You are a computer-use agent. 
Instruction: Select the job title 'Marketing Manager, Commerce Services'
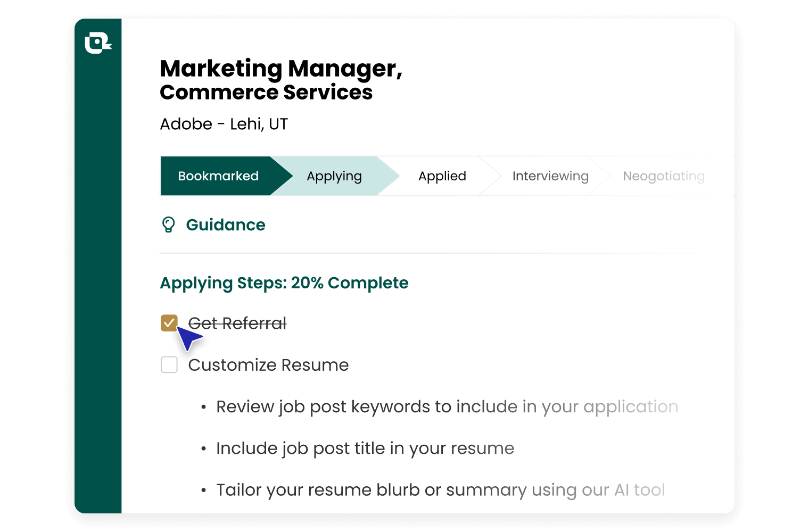point(281,79)
